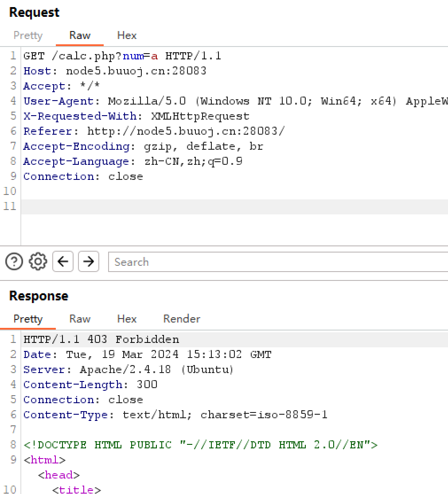
Task: Click the DOCTYPE HTML PUBLIC line
Action: (200, 445)
